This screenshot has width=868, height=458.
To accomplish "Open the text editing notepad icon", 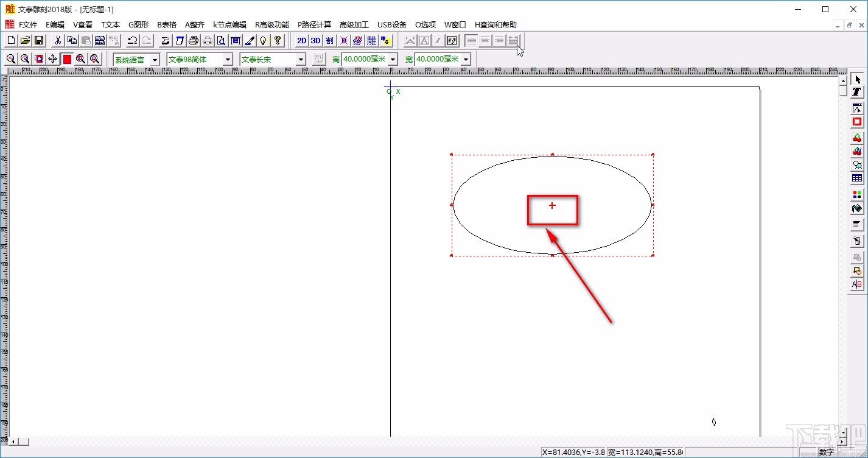I will coord(452,41).
